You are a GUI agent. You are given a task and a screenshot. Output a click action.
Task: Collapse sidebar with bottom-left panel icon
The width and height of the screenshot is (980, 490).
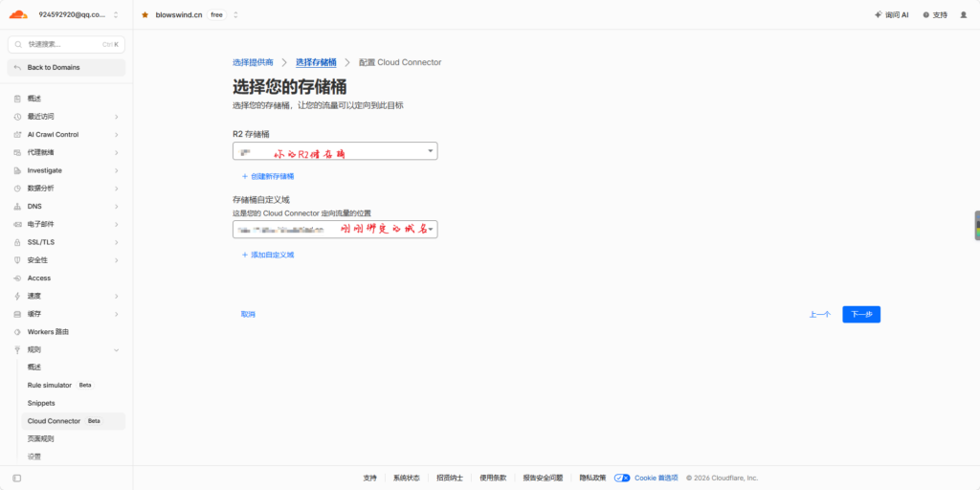point(17,479)
